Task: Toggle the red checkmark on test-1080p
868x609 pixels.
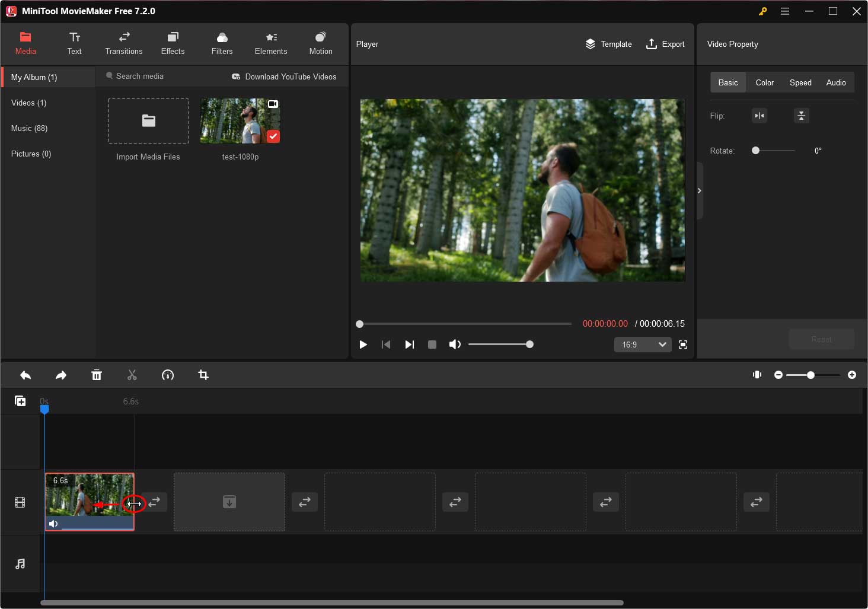Action: (273, 136)
